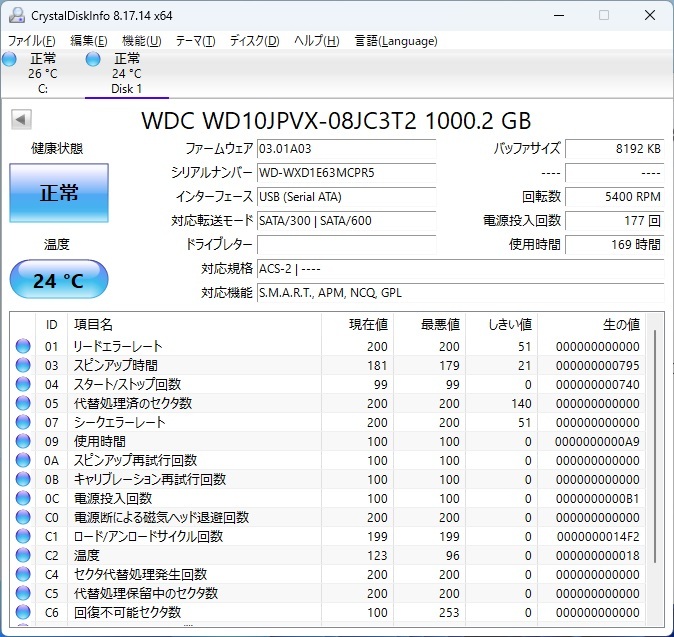Open the テーマ(T) menu
Image resolution: width=674 pixels, height=637 pixels.
(195, 41)
